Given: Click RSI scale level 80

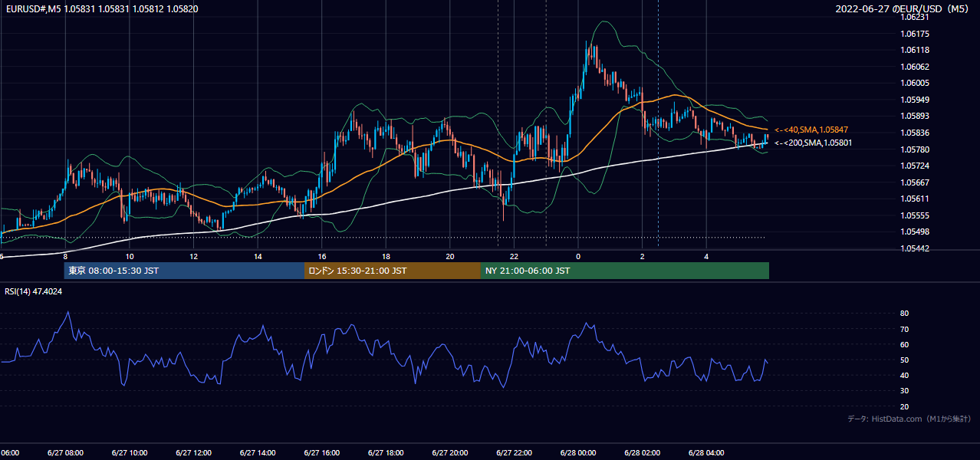Looking at the screenshot, I should point(905,314).
